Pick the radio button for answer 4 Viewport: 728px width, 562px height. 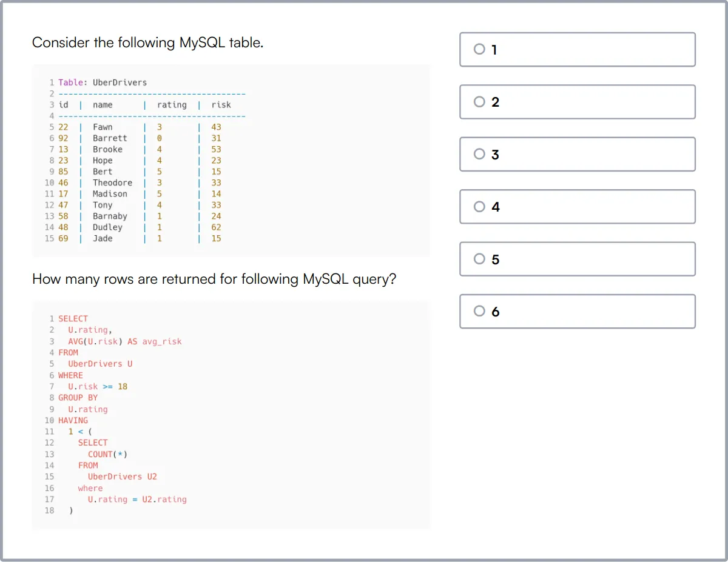(x=479, y=207)
